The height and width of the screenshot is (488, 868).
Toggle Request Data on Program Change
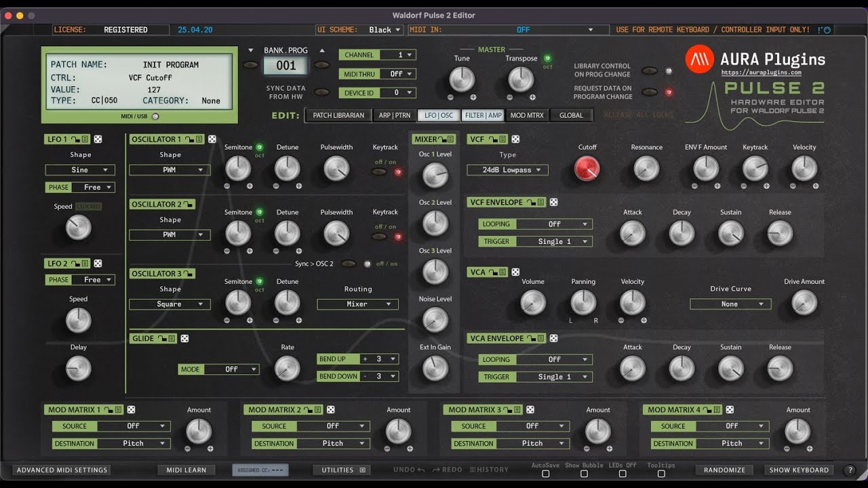tap(650, 92)
